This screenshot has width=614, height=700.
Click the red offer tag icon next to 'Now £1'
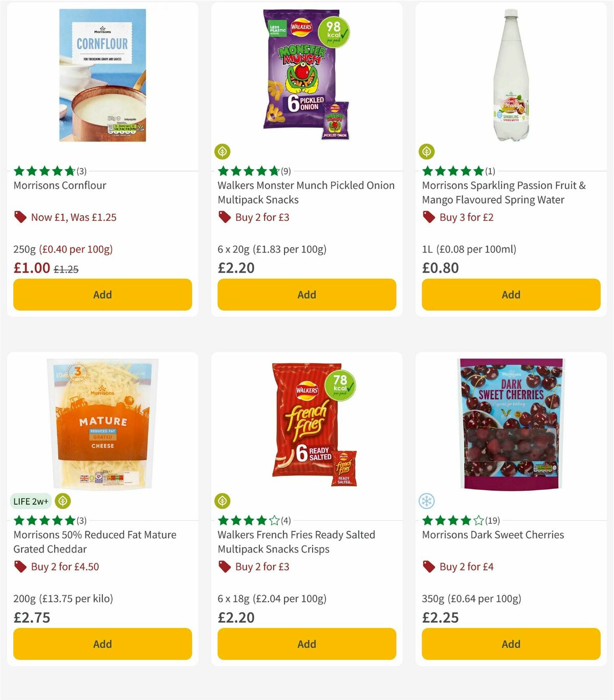click(x=19, y=217)
